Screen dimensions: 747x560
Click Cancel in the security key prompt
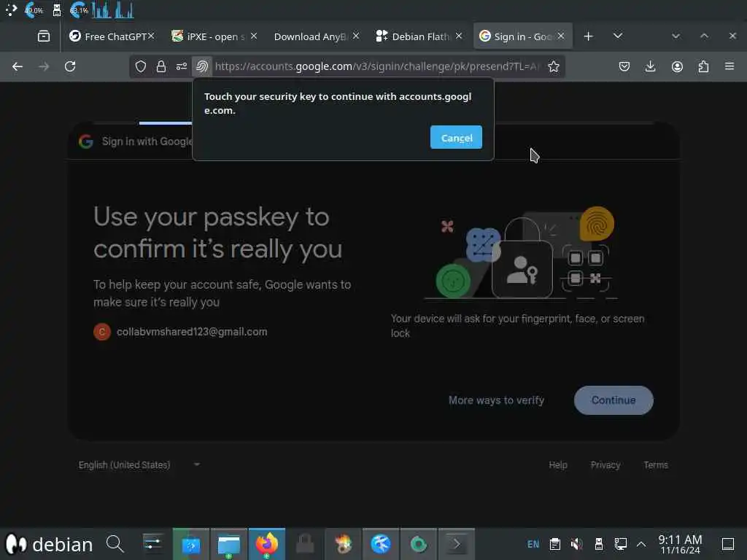456,138
